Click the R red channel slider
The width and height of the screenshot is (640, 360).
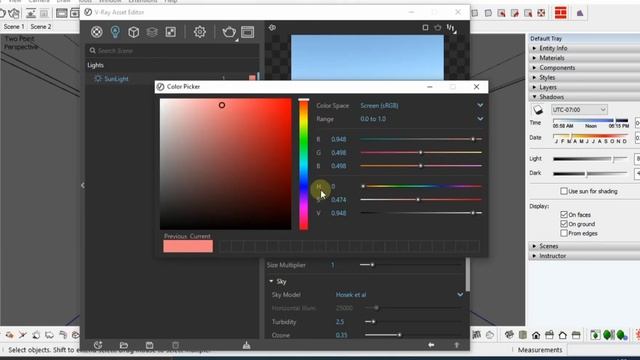click(421, 139)
